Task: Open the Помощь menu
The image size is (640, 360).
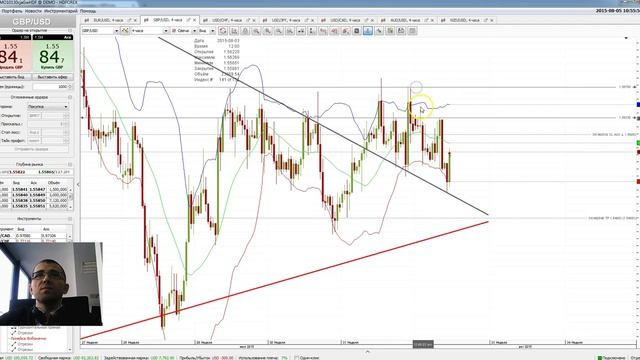Action: point(88,11)
